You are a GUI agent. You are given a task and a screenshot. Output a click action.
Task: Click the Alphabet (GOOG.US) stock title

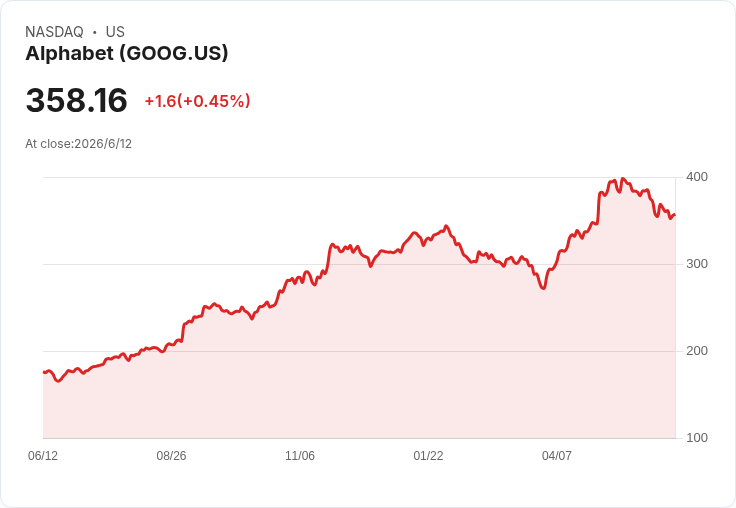coord(127,54)
